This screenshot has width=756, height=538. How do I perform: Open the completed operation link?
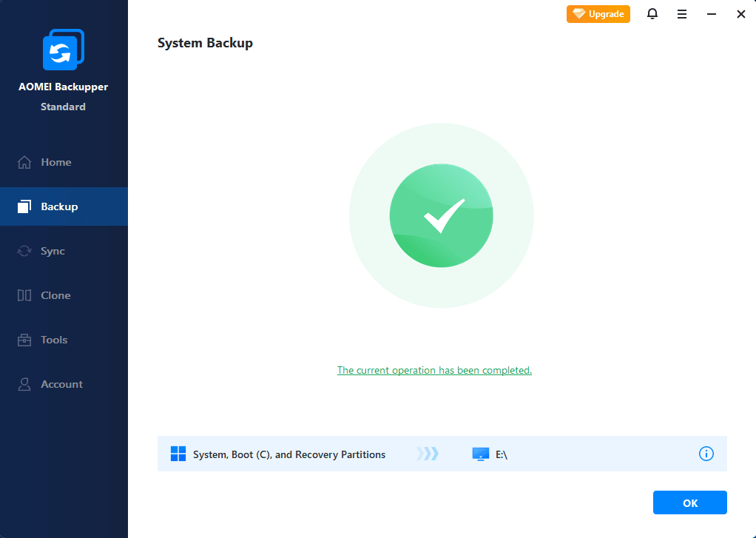tap(434, 370)
